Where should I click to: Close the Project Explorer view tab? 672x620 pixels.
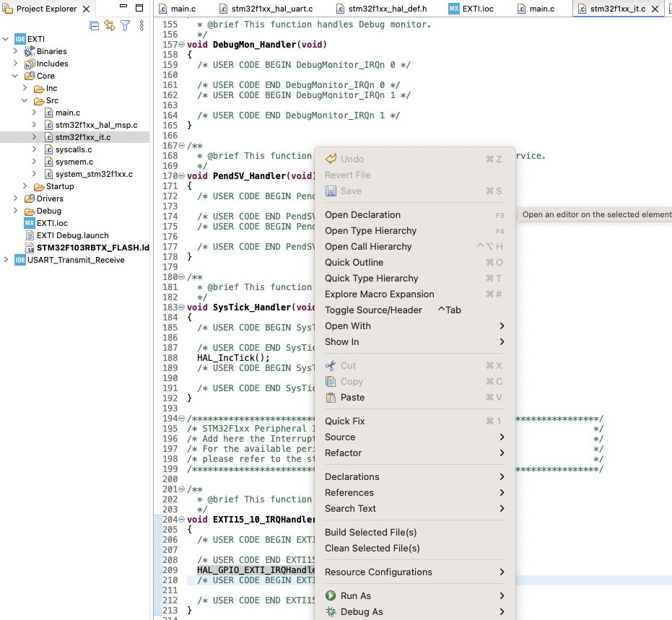(x=87, y=9)
